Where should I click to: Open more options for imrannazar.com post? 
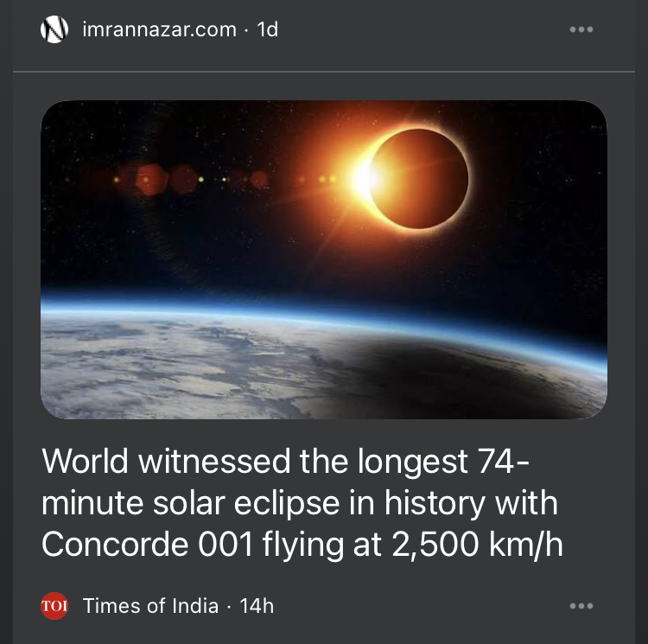(581, 29)
